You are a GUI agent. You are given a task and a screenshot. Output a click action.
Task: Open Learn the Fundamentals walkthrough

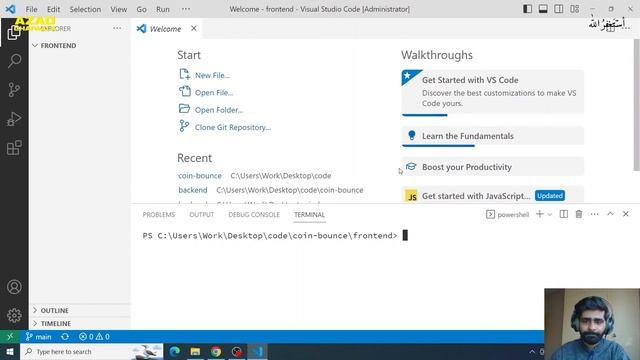pos(493,136)
